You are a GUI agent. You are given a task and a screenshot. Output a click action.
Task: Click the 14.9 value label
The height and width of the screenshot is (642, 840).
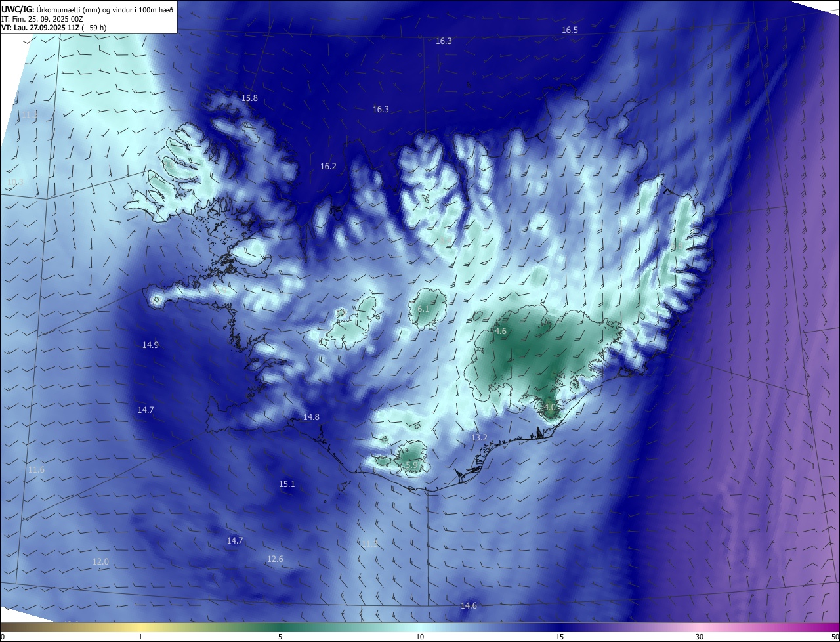point(150,345)
